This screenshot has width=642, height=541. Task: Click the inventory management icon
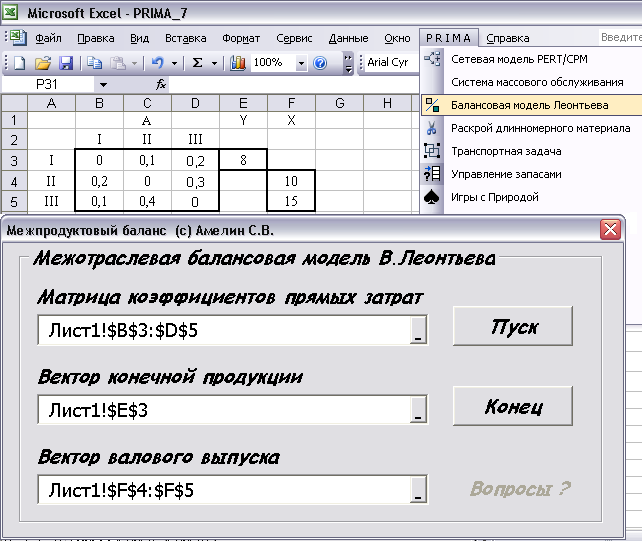tap(432, 174)
